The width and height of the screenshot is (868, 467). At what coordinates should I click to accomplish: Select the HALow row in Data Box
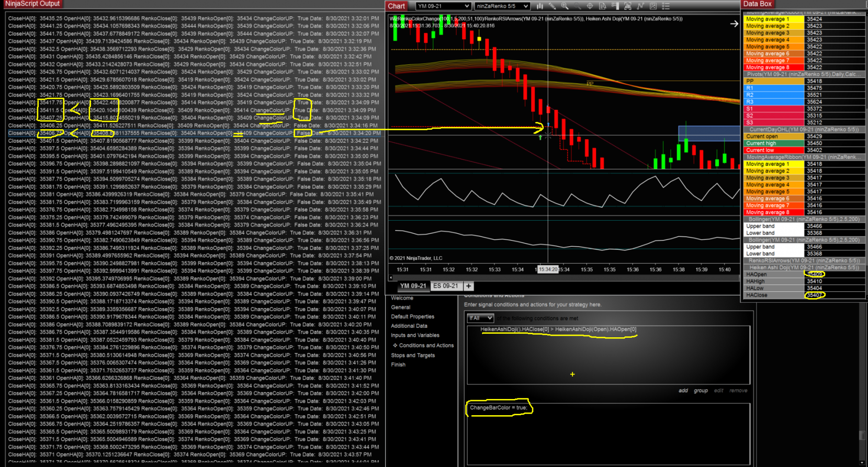point(805,288)
